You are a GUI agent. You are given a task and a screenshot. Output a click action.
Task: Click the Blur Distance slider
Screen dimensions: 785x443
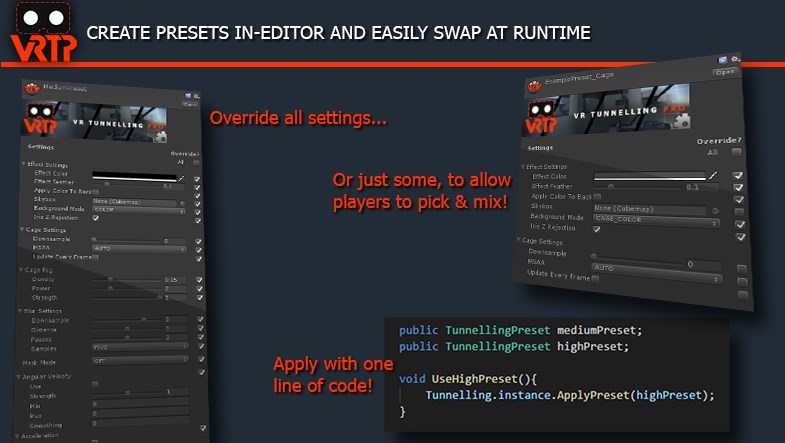coord(128,329)
